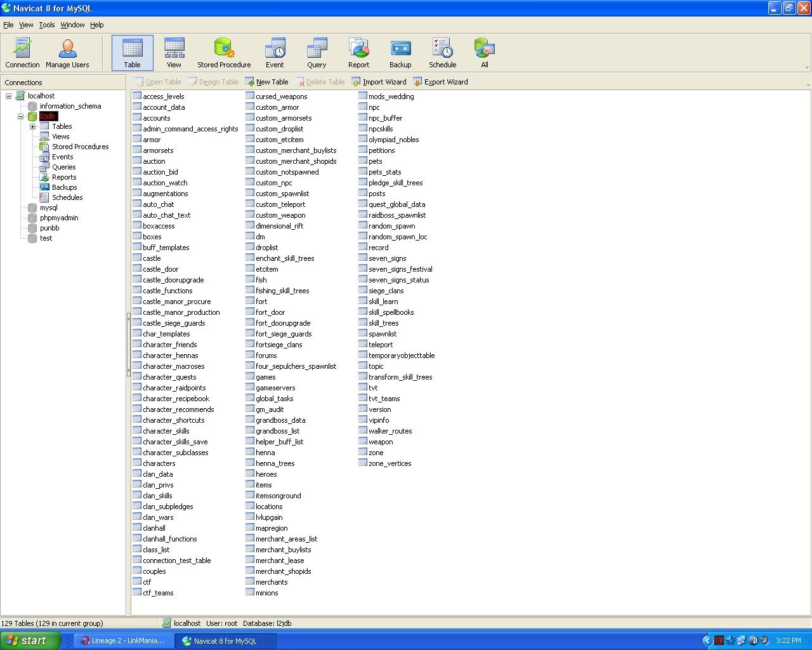Screen dimensions: 812x650
Task: Click New Table button
Action: click(x=266, y=82)
